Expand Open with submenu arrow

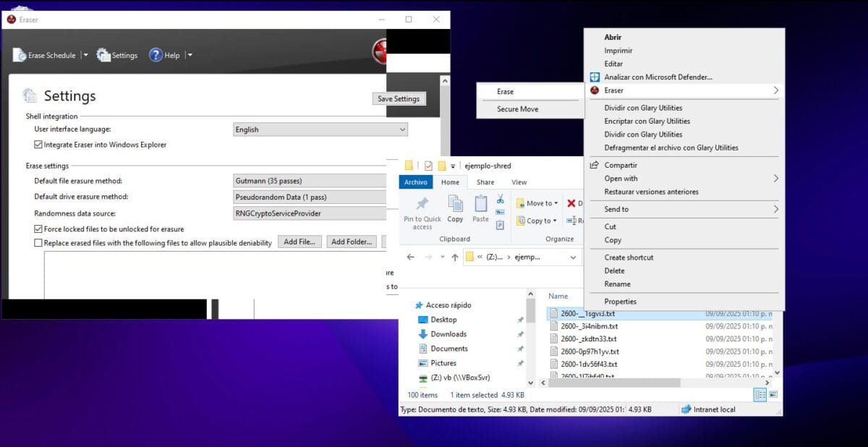(x=775, y=178)
